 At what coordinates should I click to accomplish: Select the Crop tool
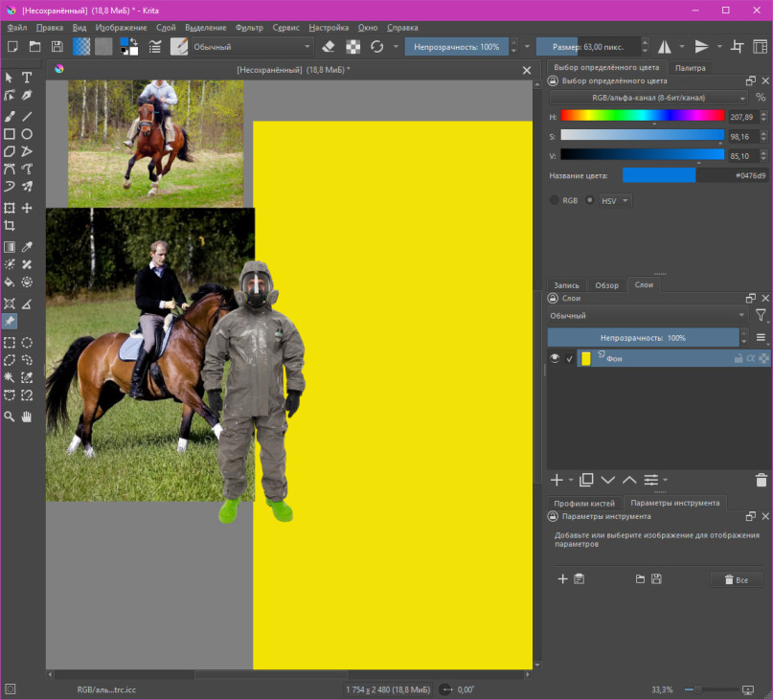(10, 226)
